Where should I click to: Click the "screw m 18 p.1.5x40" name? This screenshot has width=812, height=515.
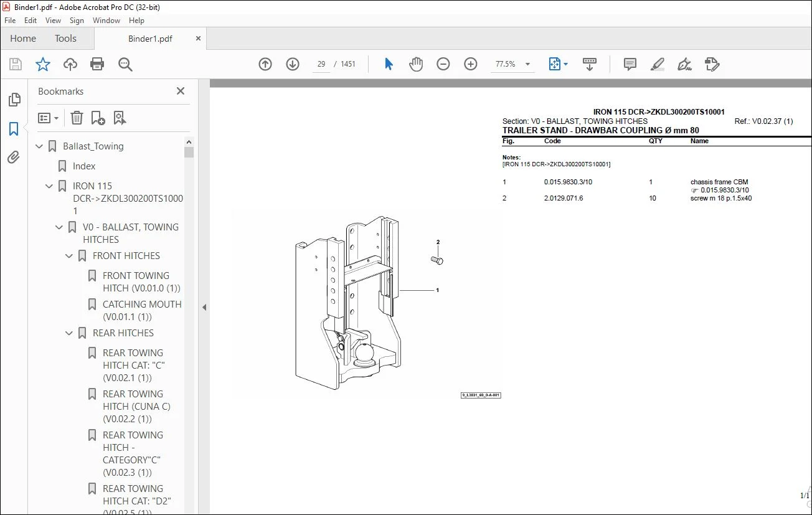pos(721,199)
